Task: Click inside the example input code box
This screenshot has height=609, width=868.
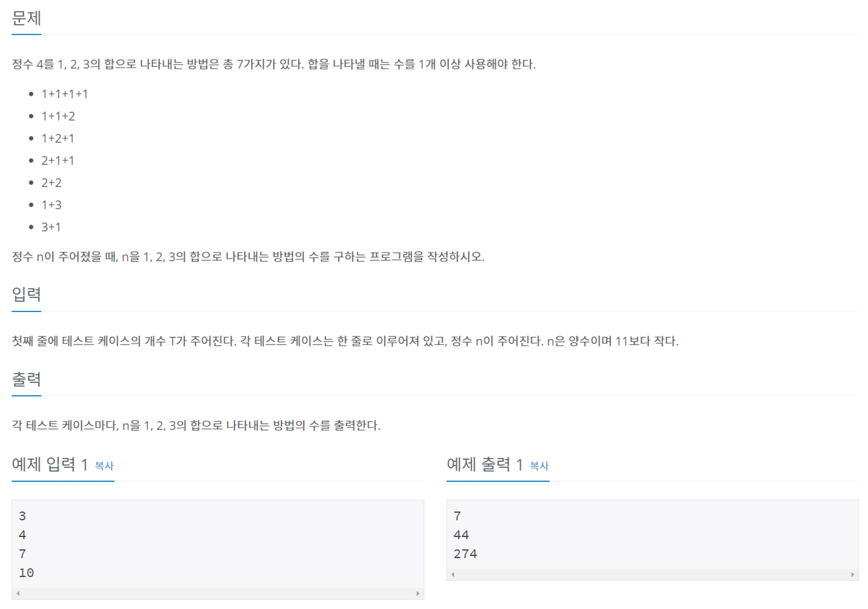Action: point(218,544)
